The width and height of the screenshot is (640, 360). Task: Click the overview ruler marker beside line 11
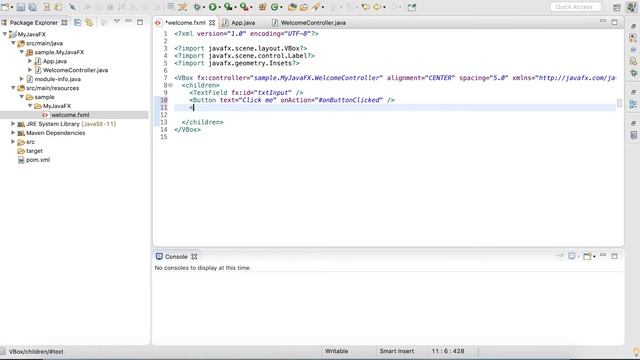click(620, 103)
